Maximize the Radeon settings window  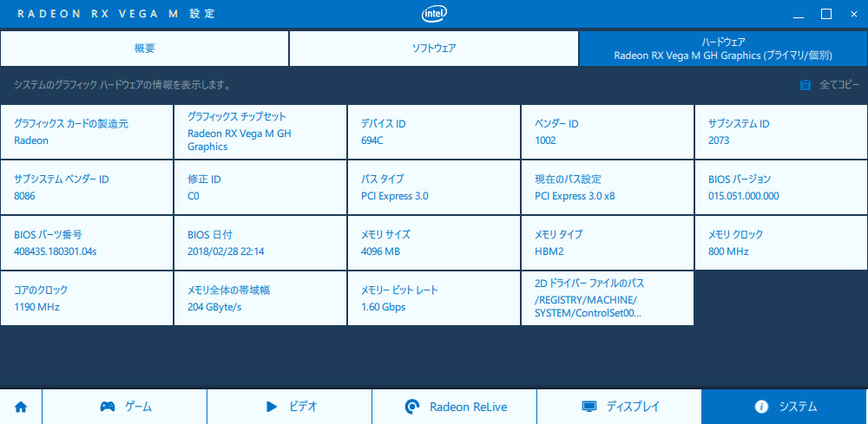[x=826, y=15]
